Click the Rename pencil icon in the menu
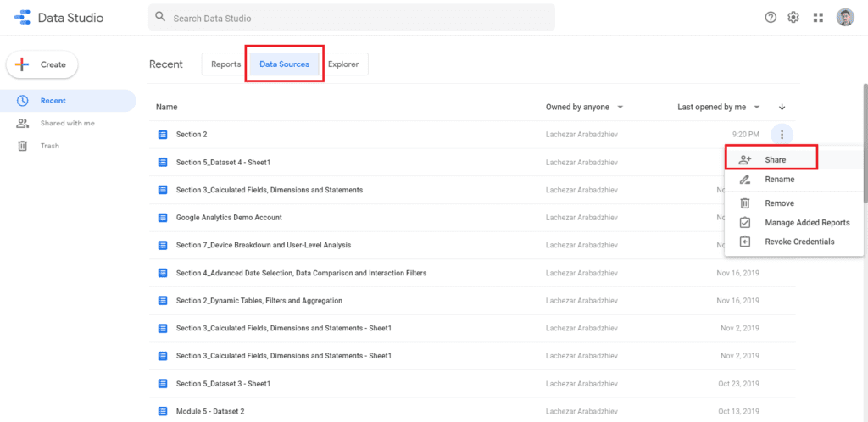This screenshot has height=422, width=868. (745, 179)
